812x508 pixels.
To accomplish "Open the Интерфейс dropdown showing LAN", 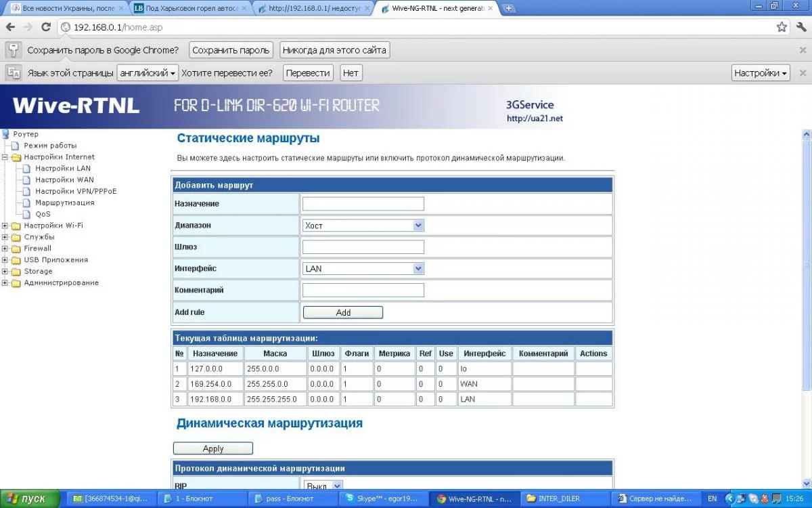I will tap(363, 269).
